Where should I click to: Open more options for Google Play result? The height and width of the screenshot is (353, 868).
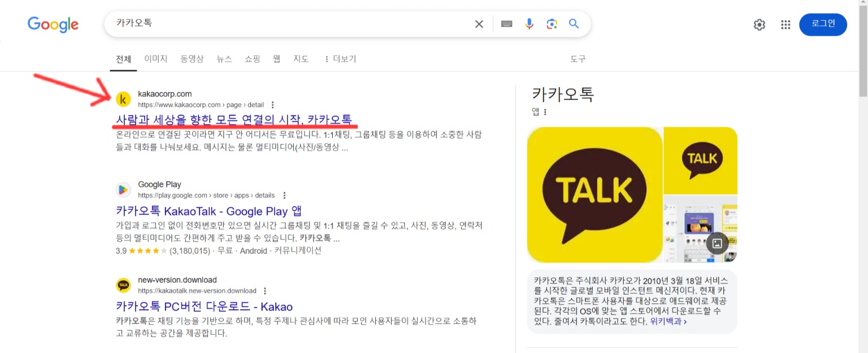(284, 195)
